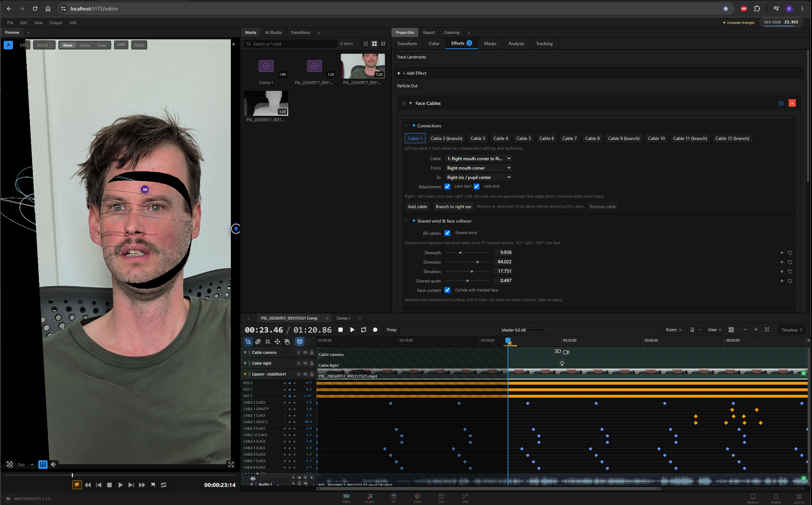
Task: Hide the Cable camera track
Action: click(305, 352)
